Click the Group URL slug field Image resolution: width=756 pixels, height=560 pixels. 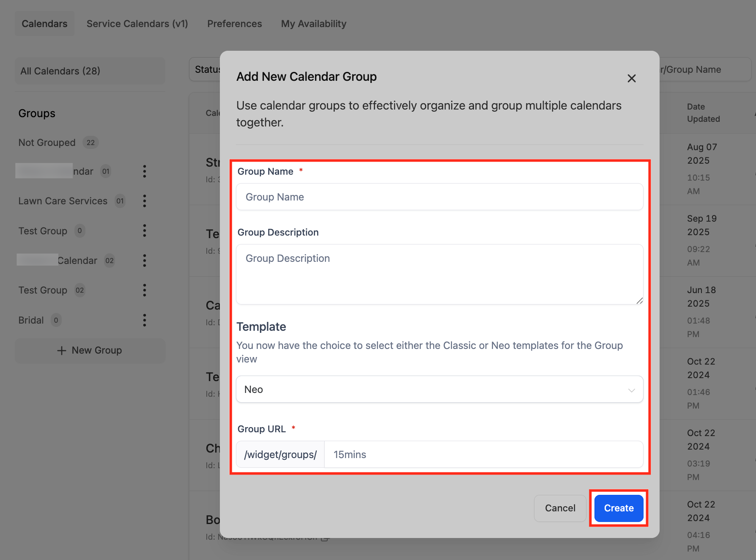tap(484, 454)
